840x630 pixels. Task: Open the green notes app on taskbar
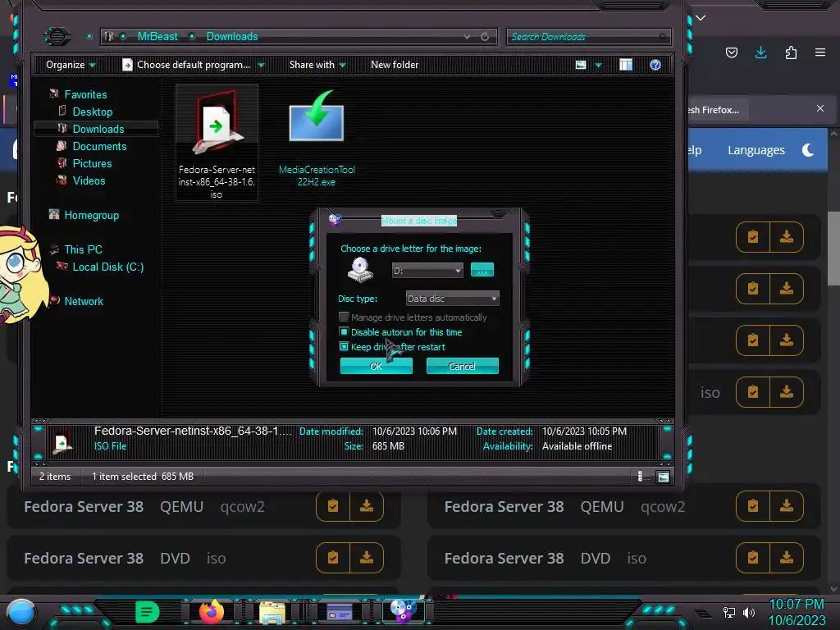pos(148,611)
